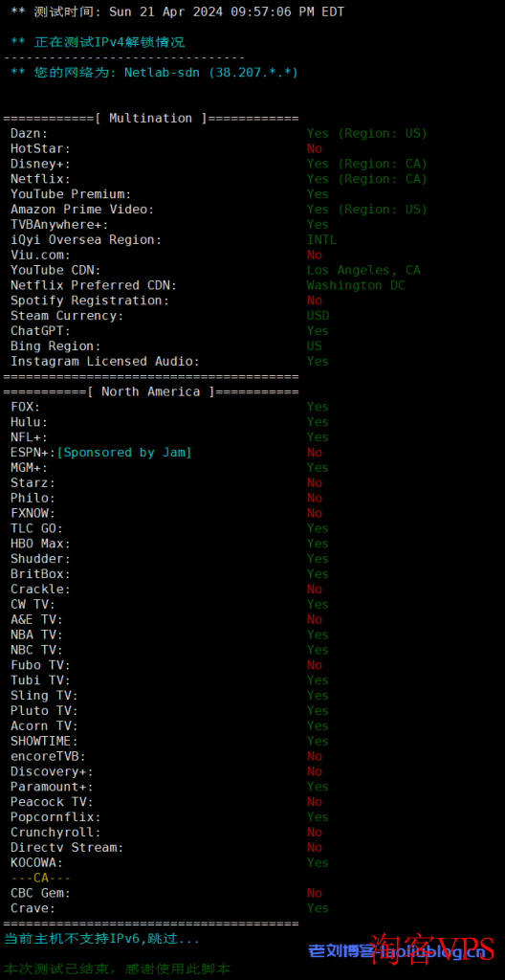Select the Multination section header

pos(151,118)
